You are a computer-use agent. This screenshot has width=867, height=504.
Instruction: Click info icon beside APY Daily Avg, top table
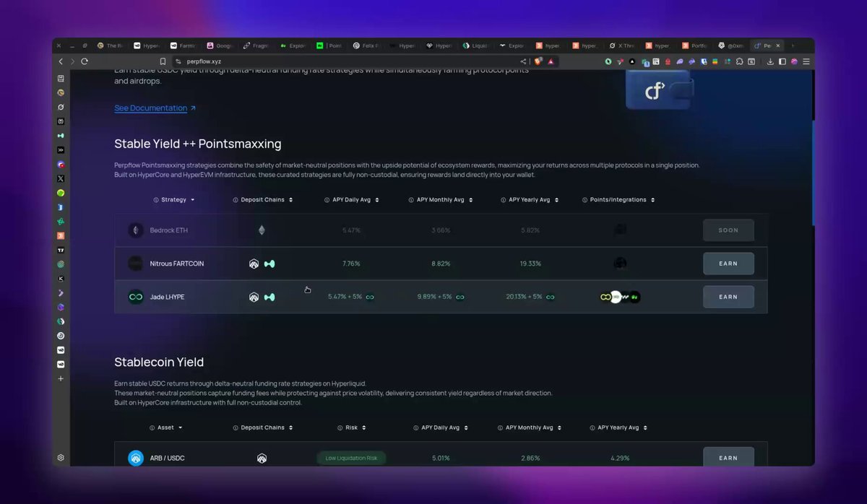327,200
